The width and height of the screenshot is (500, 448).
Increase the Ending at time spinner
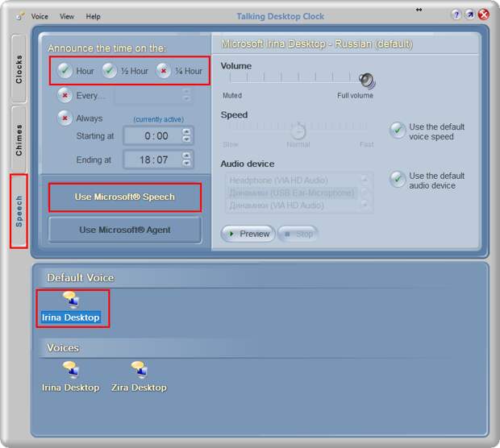tap(186, 156)
